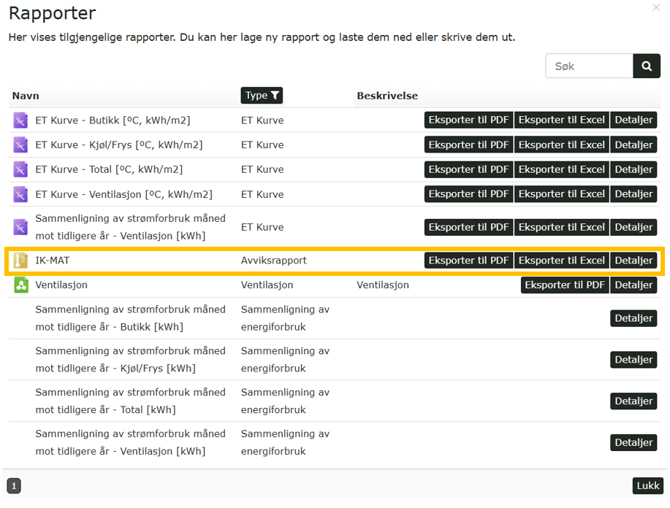Open the Type filter dropdown
670x508 pixels.
pos(261,96)
